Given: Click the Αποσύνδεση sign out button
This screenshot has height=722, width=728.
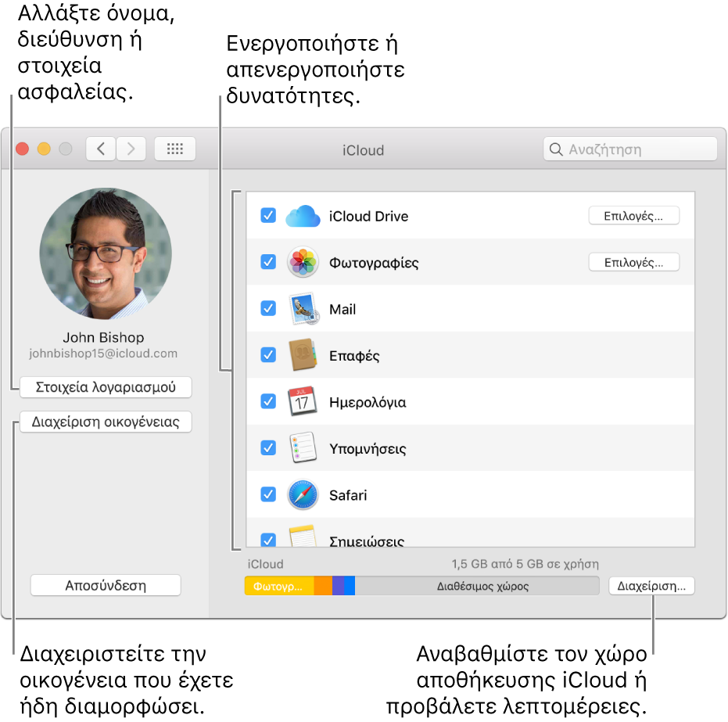Looking at the screenshot, I should (x=106, y=585).
